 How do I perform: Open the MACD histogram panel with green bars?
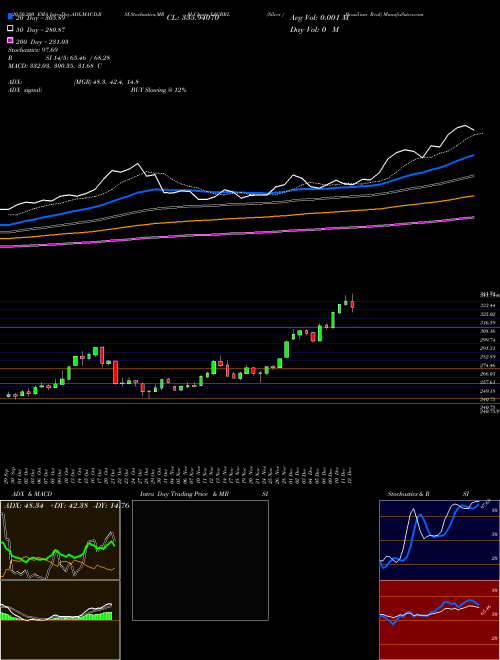pyautogui.click(x=60, y=620)
